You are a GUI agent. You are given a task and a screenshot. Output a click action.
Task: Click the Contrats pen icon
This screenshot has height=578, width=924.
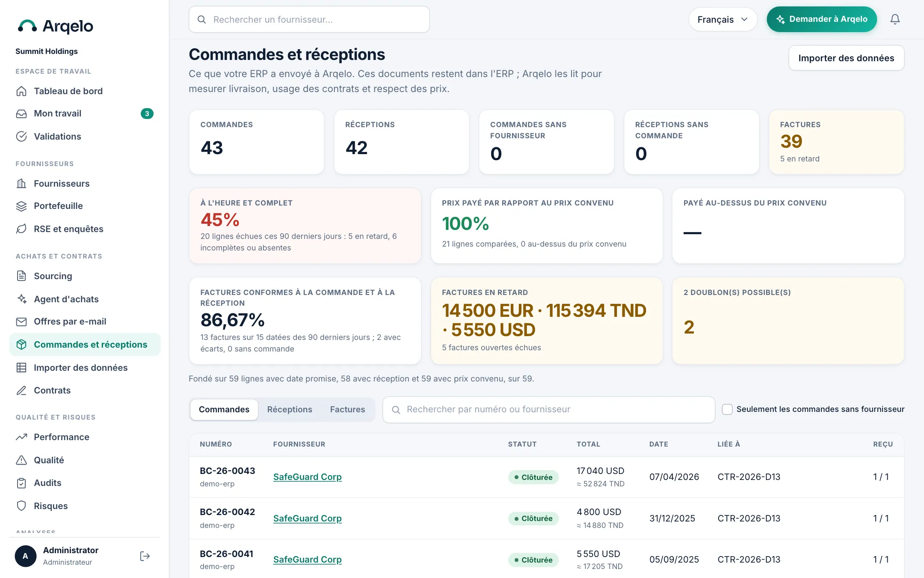coord(21,390)
